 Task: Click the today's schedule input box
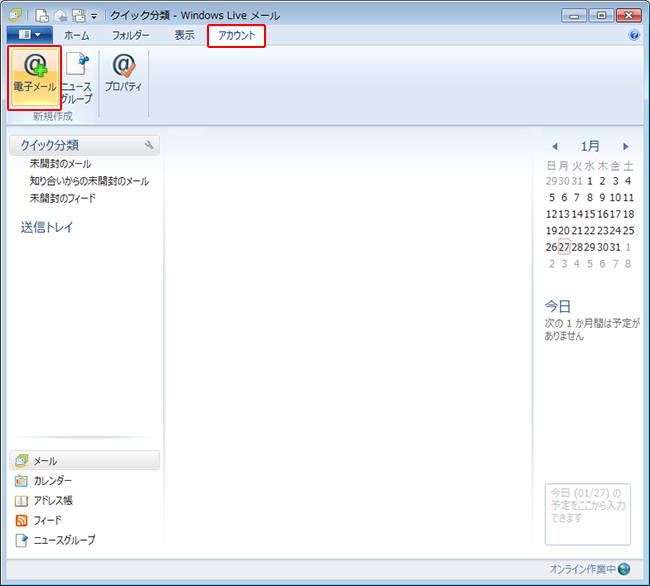(588, 514)
